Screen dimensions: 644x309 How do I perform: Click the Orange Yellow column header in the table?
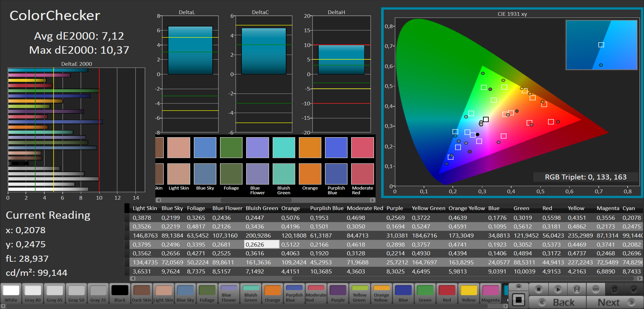coord(467,208)
